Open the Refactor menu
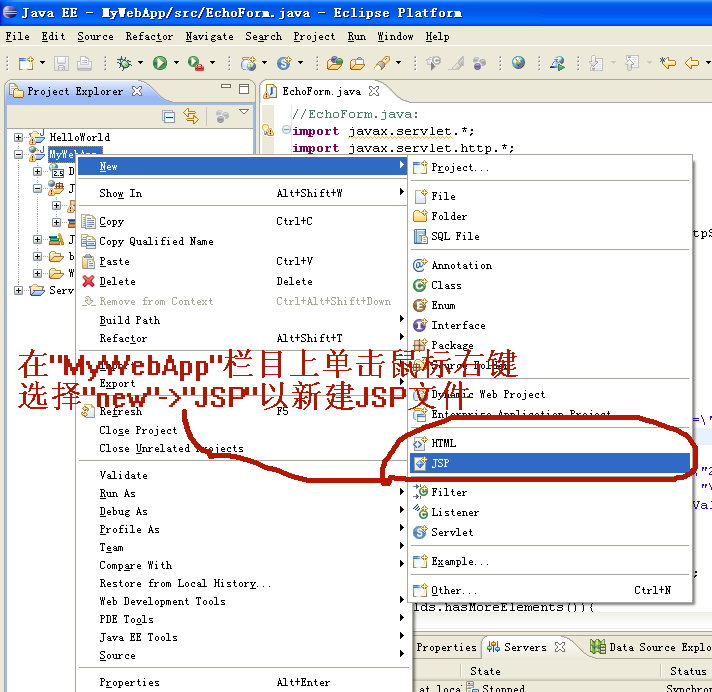Screen dimensions: 712x692 (149, 36)
